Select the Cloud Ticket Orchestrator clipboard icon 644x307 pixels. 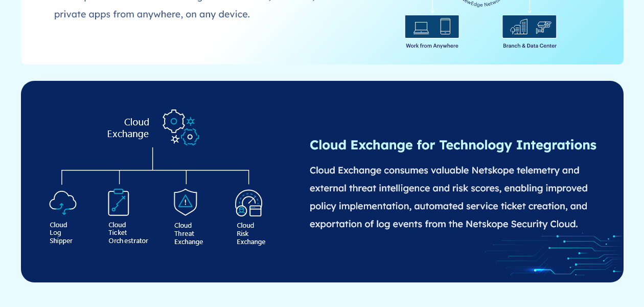coord(118,202)
